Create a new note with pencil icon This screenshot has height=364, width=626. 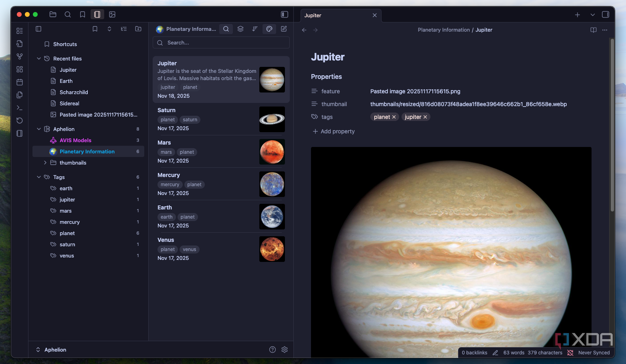tap(284, 29)
